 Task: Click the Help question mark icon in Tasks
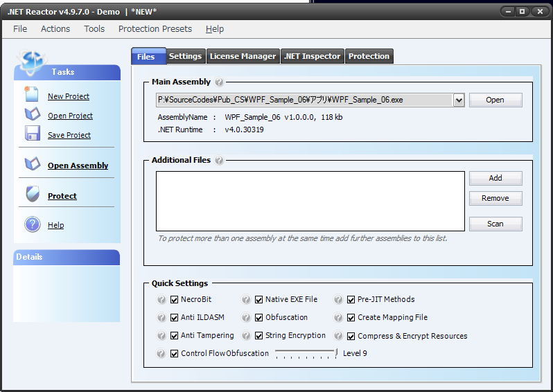33,224
